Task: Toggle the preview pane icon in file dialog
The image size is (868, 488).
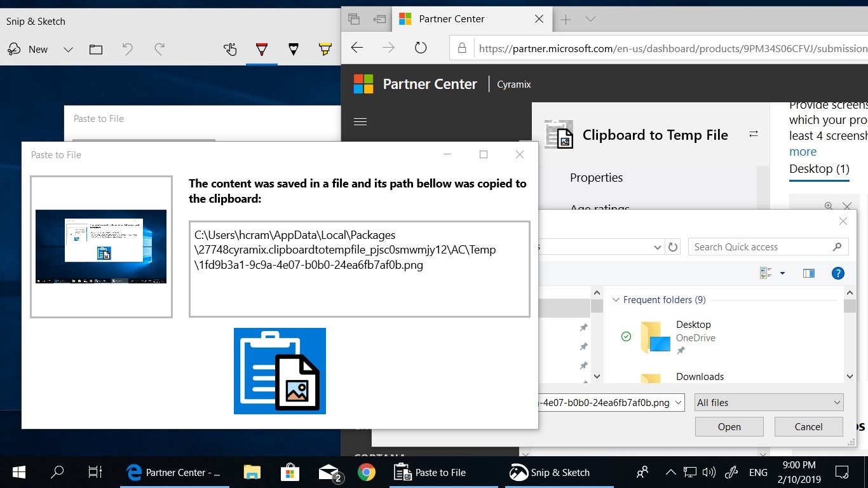Action: pyautogui.click(x=808, y=273)
